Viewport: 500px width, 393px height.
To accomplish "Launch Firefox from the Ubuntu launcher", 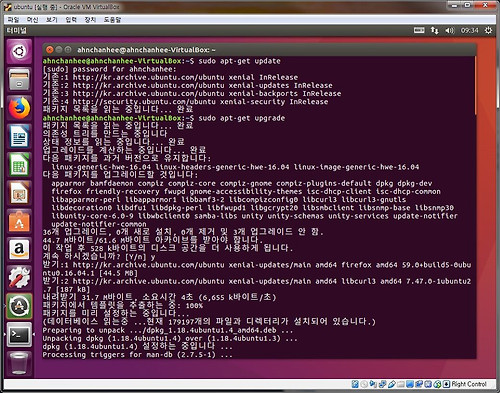I will pos(19,108).
